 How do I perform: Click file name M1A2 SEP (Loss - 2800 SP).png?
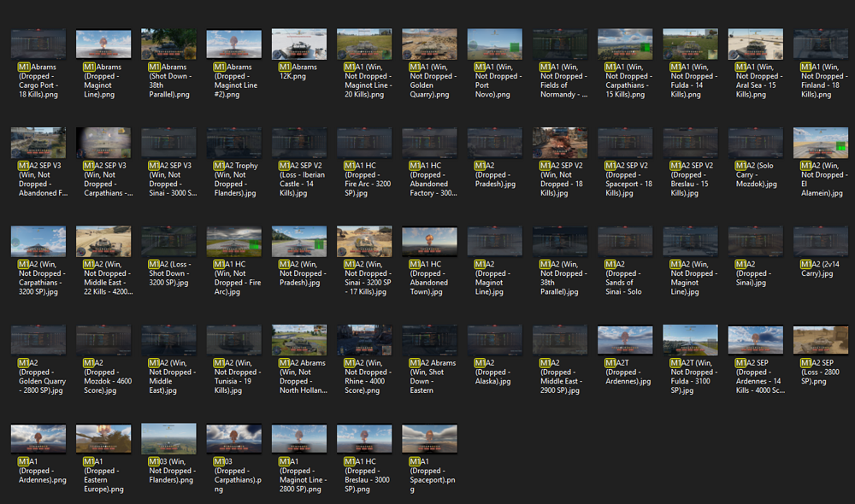[820, 372]
